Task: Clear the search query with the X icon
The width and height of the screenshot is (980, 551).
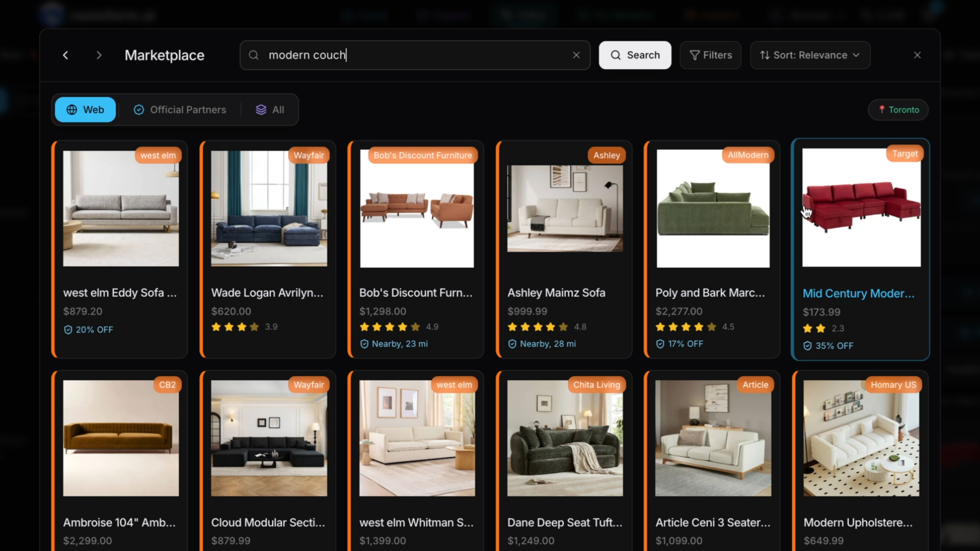Action: coord(576,55)
